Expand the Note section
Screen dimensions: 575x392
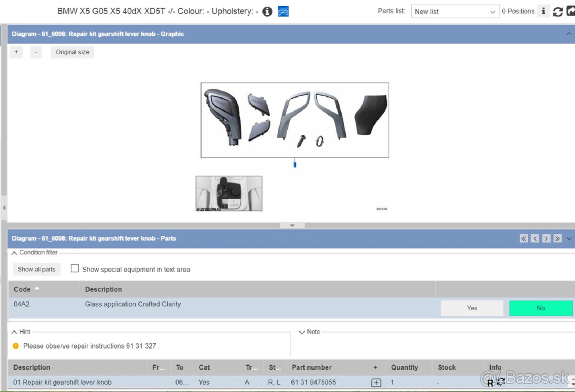coord(302,332)
